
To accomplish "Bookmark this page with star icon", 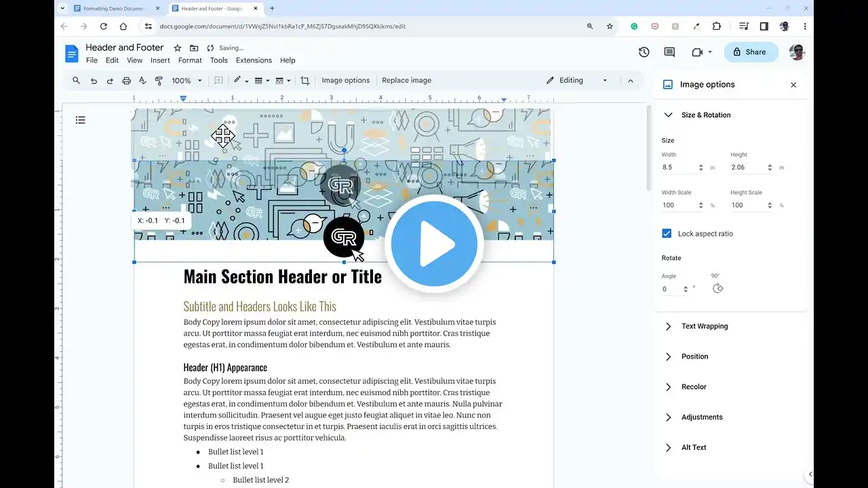I will coord(610,26).
